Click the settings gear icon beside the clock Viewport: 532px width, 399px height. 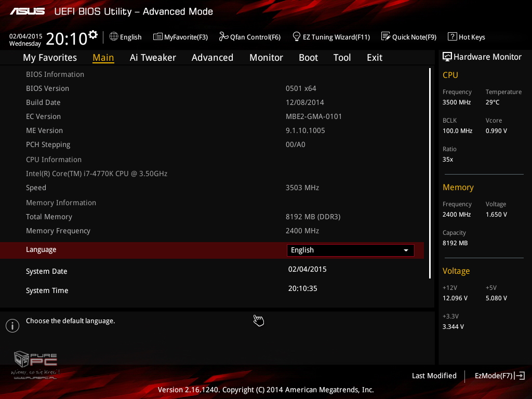(93, 35)
